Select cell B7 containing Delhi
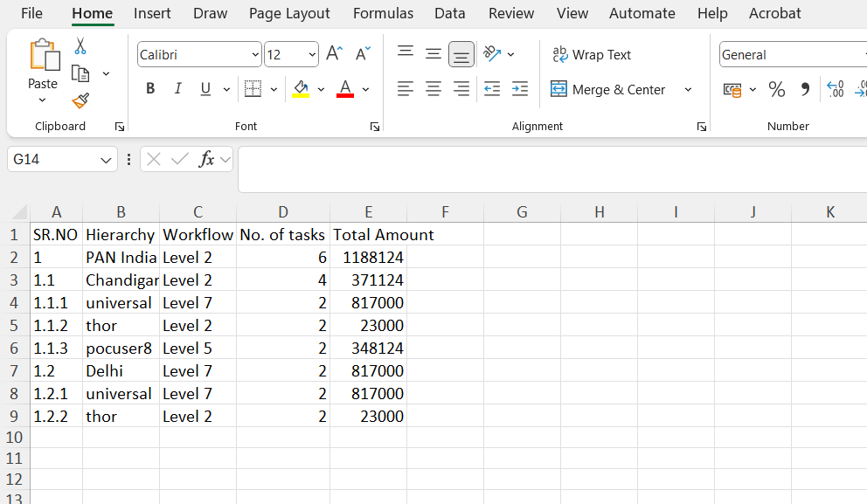 (x=121, y=370)
